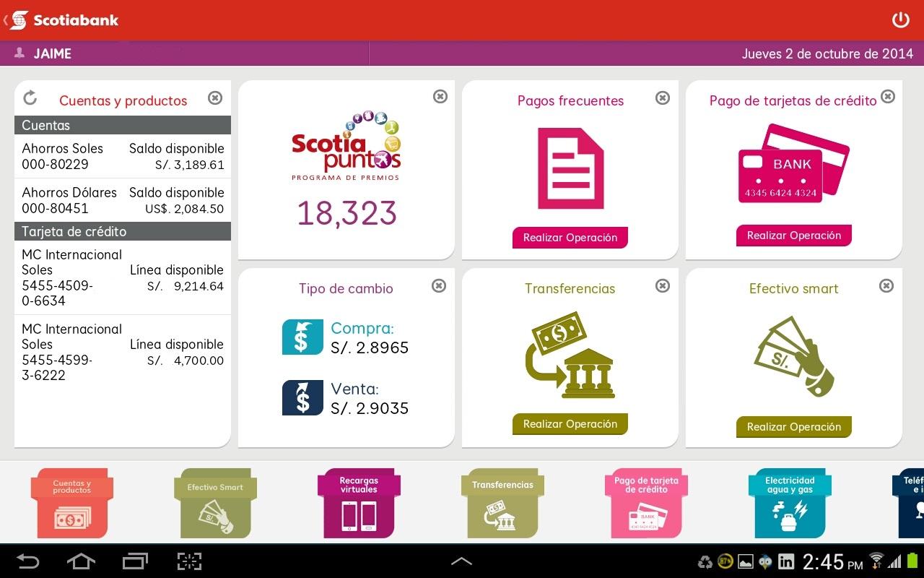
Task: Tap the Venta rate S/. 2.9035
Action: (370, 408)
